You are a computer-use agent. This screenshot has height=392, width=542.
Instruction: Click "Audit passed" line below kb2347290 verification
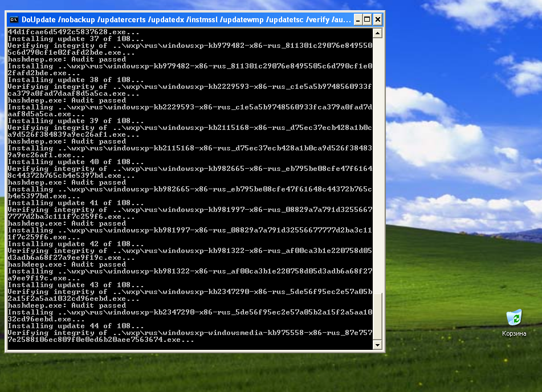[67, 305]
